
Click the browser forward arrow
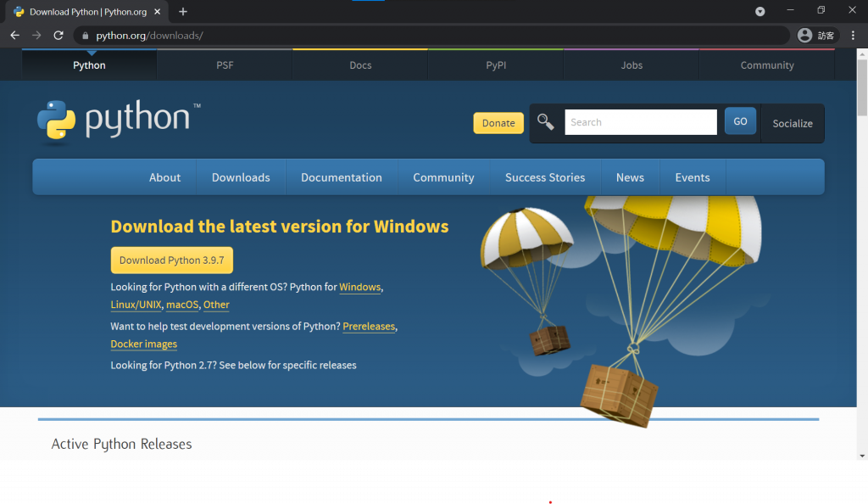[x=36, y=36]
